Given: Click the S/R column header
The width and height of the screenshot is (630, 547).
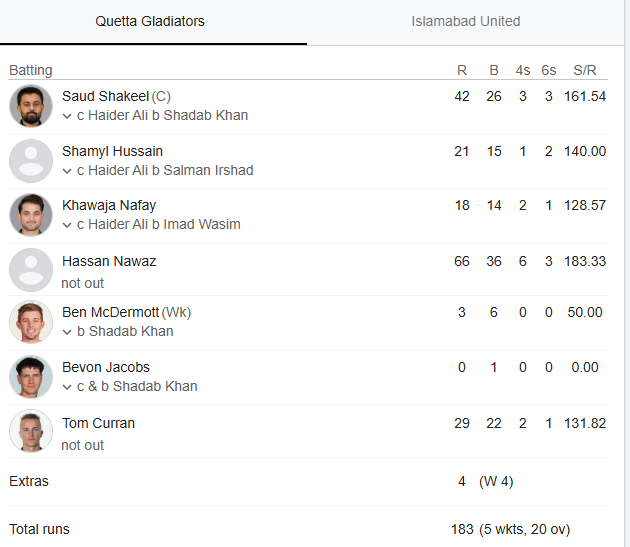Looking at the screenshot, I should (585, 70).
